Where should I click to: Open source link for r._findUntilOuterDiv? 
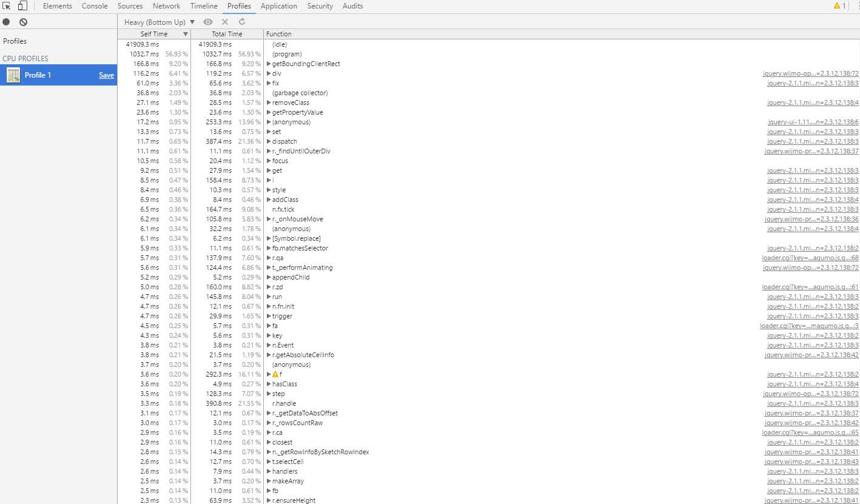pyautogui.click(x=811, y=151)
